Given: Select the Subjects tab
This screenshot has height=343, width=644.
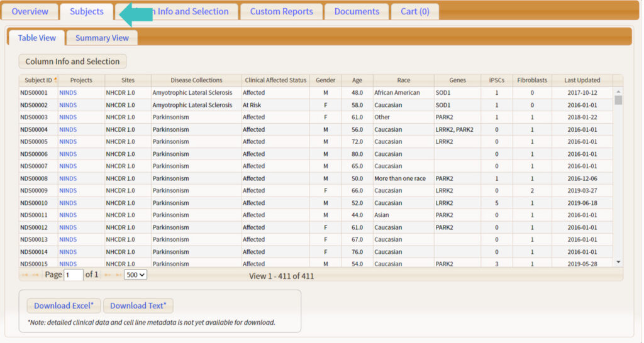Looking at the screenshot, I should pos(87,11).
